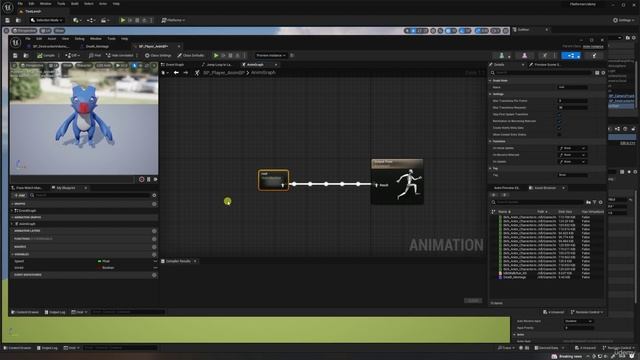This screenshot has width=640, height=360.
Task: Toggle Create Notify Meta Data checkbox
Action: pos(560,128)
